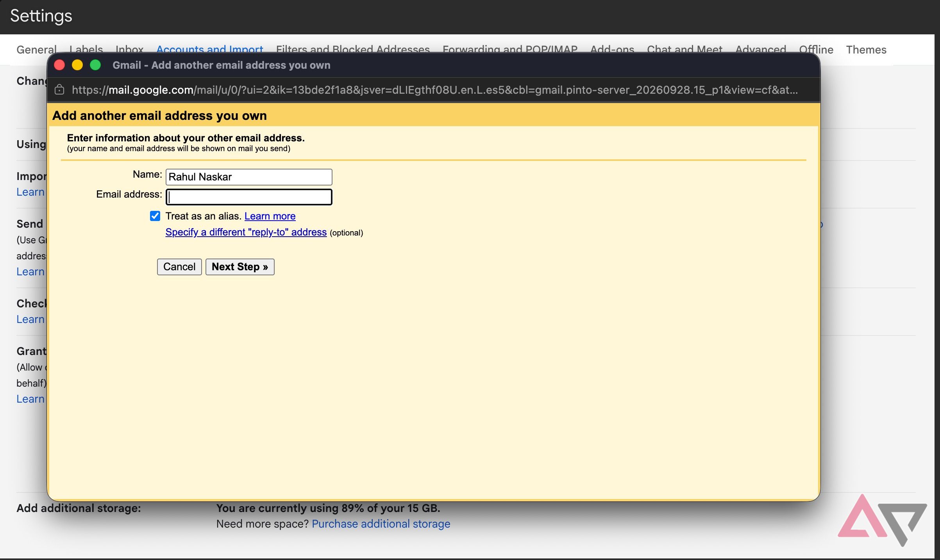Open the Labels settings tab
Viewport: 940px width, 560px height.
pyautogui.click(x=86, y=50)
